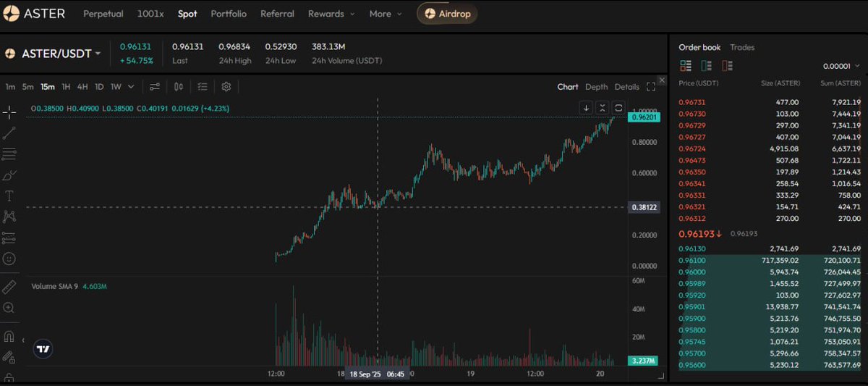Select the ruler measure tool
The width and height of the screenshot is (868, 386).
(x=9, y=287)
